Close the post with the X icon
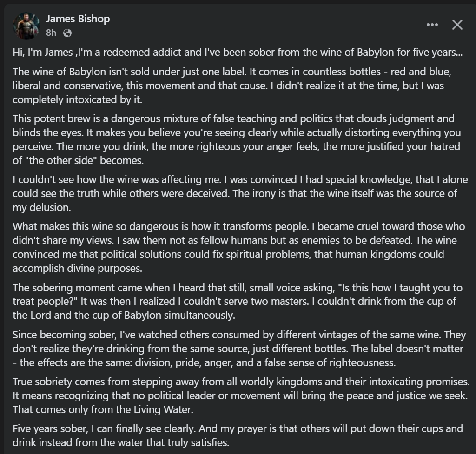This screenshot has width=476, height=454. 457,25
